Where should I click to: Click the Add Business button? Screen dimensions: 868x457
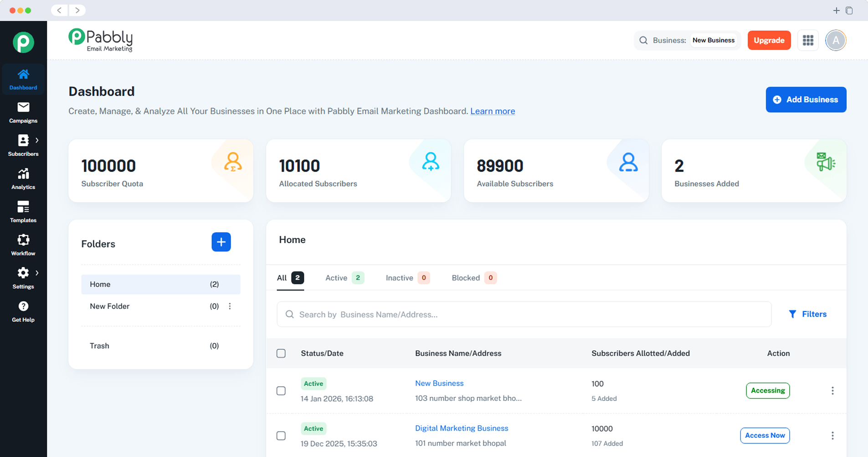pos(806,99)
